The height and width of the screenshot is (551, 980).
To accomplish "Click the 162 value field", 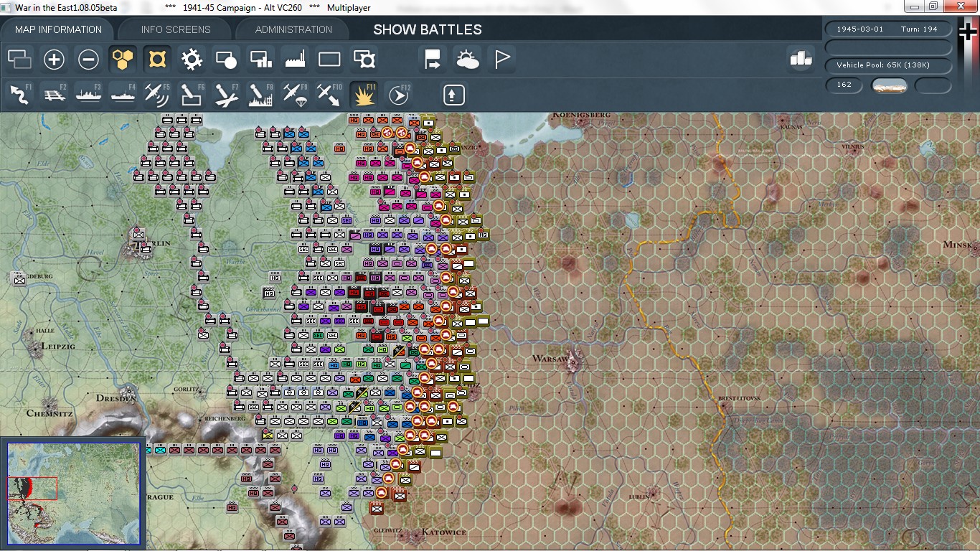I will pyautogui.click(x=844, y=85).
